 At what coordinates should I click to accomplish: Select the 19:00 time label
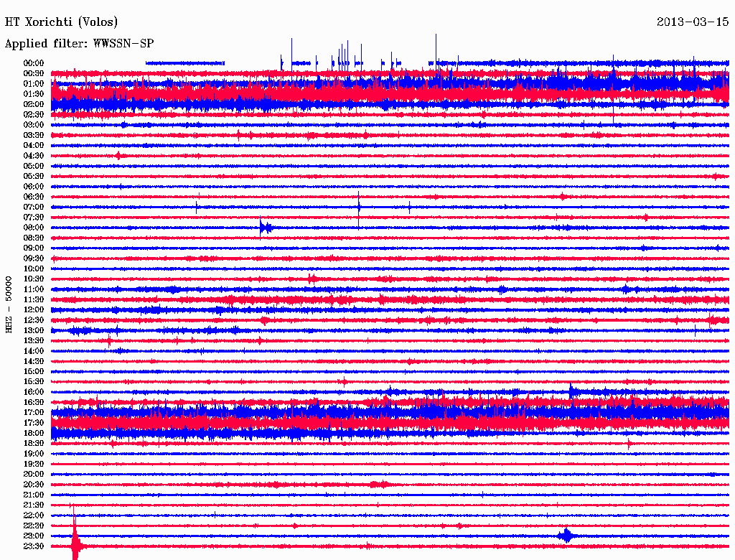(x=34, y=454)
